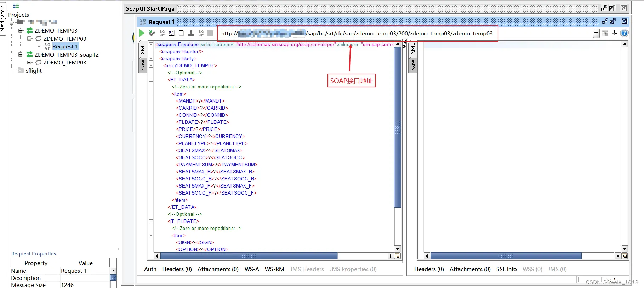Switch request editor to XML view tab
Screen dimensions: 644x288
[142, 49]
